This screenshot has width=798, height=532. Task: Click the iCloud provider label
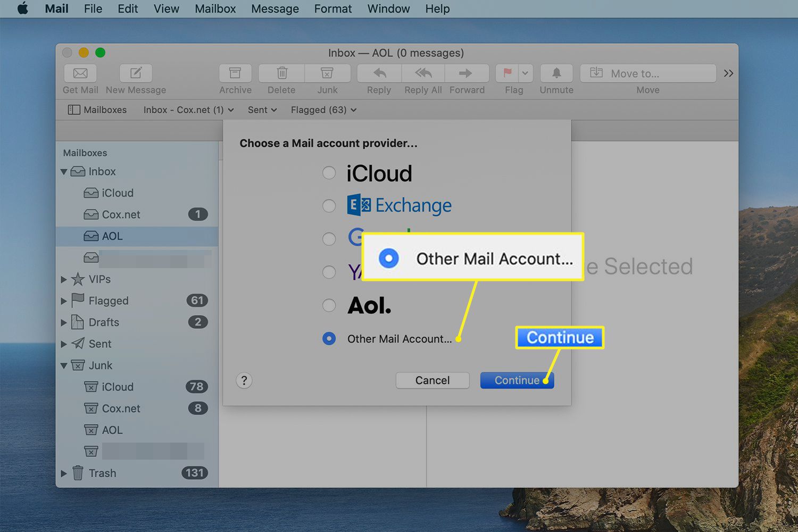tap(379, 173)
